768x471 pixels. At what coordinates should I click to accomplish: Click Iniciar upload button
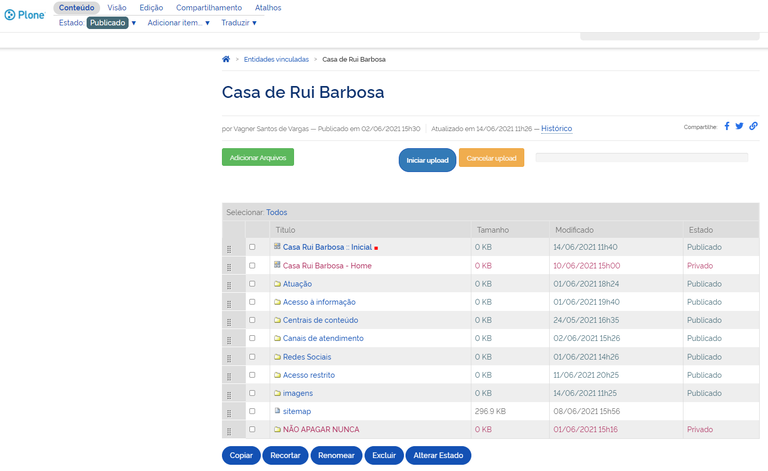click(x=427, y=160)
